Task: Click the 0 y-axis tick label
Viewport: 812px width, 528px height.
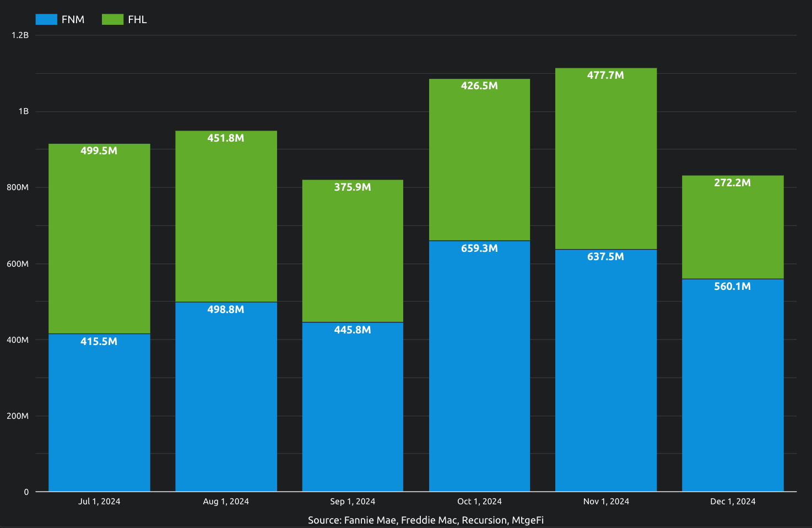Action: point(26,492)
